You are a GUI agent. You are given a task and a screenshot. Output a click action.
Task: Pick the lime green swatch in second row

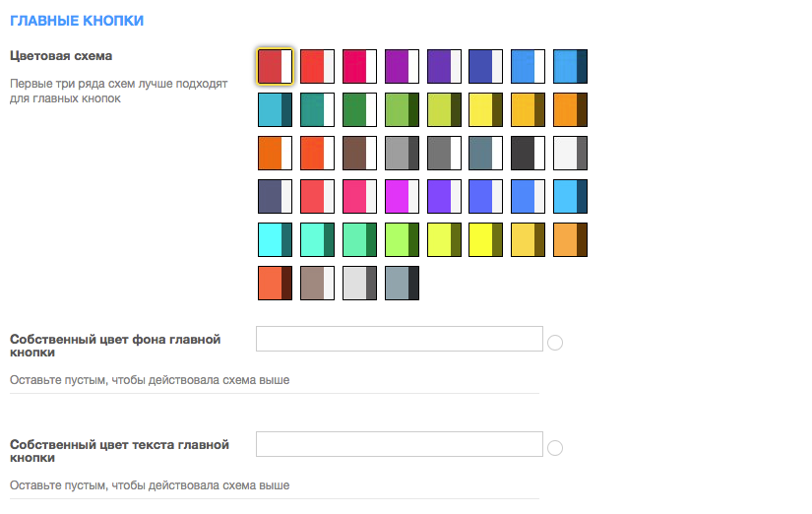pos(402,110)
